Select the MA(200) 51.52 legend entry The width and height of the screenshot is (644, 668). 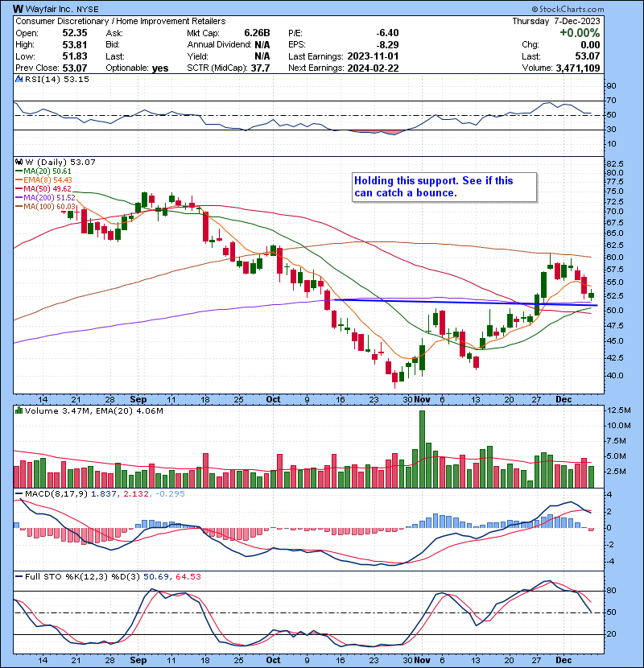(45, 198)
